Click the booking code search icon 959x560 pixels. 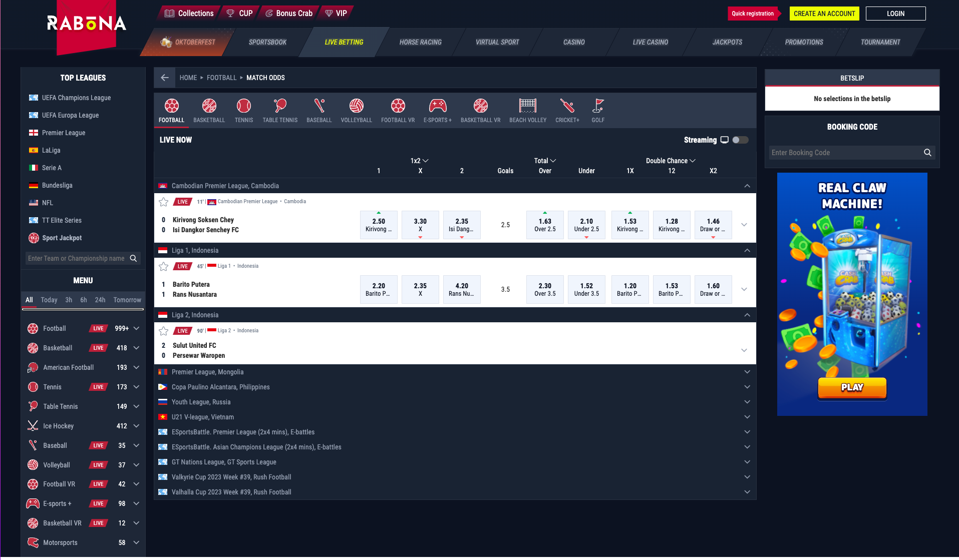(927, 153)
